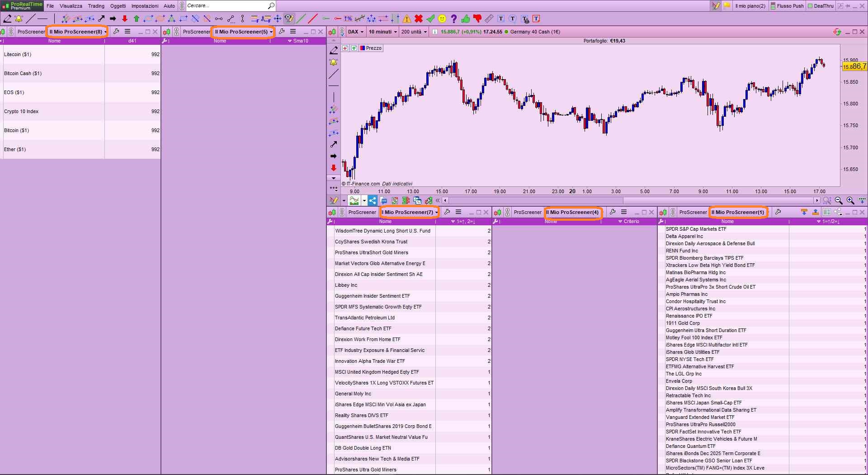Open the File menu

coord(50,6)
